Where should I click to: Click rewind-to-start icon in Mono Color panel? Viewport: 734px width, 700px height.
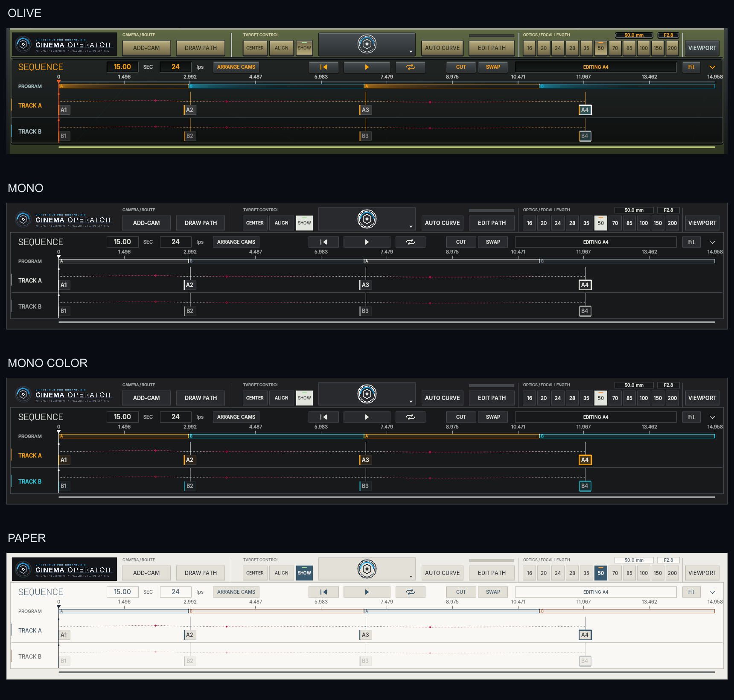click(x=323, y=417)
